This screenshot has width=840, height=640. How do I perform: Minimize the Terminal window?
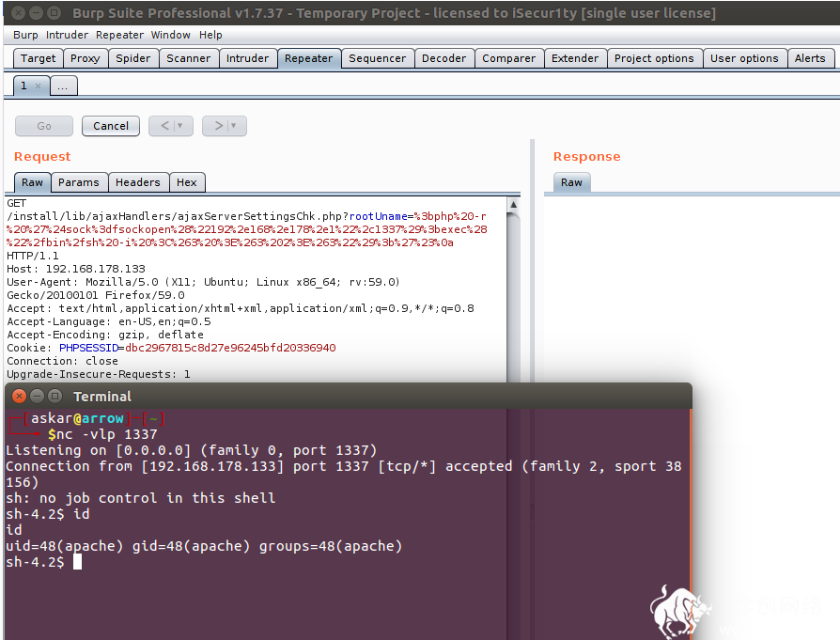(x=37, y=396)
